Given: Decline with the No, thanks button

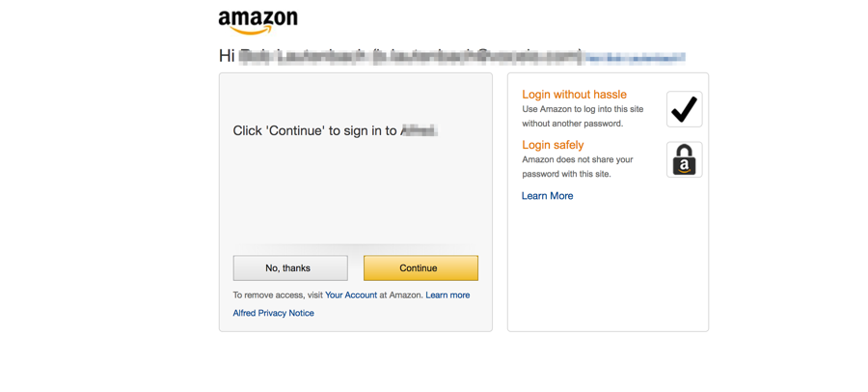Looking at the screenshot, I should [289, 268].
